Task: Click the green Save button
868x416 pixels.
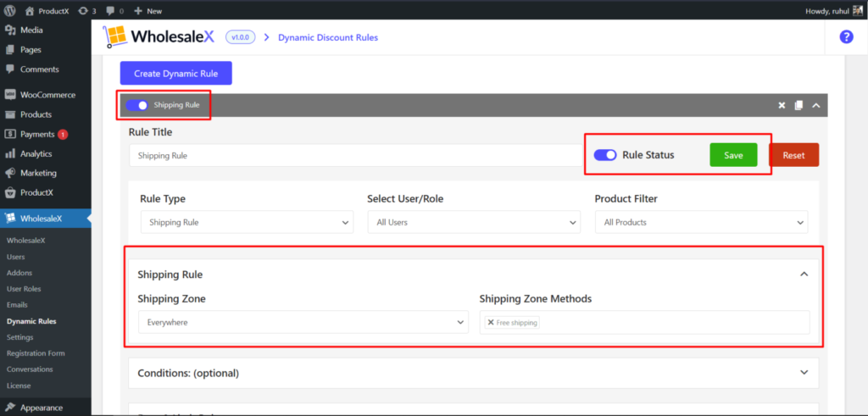Action: [733, 155]
